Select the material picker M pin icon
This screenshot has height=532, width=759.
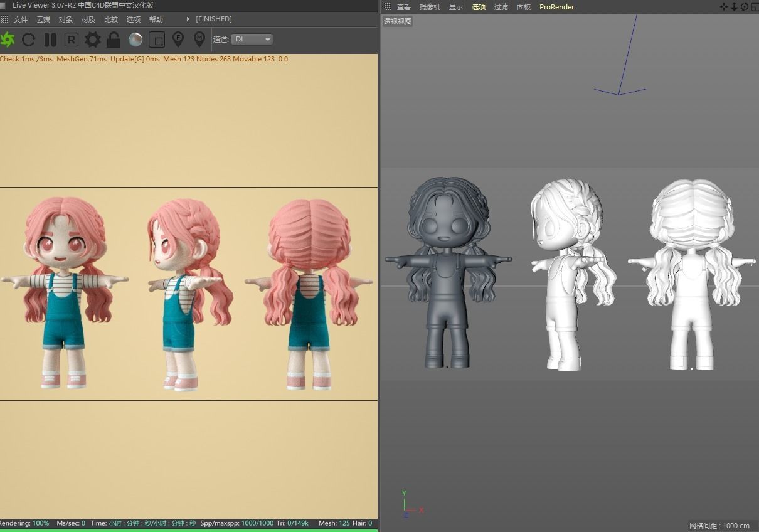199,40
